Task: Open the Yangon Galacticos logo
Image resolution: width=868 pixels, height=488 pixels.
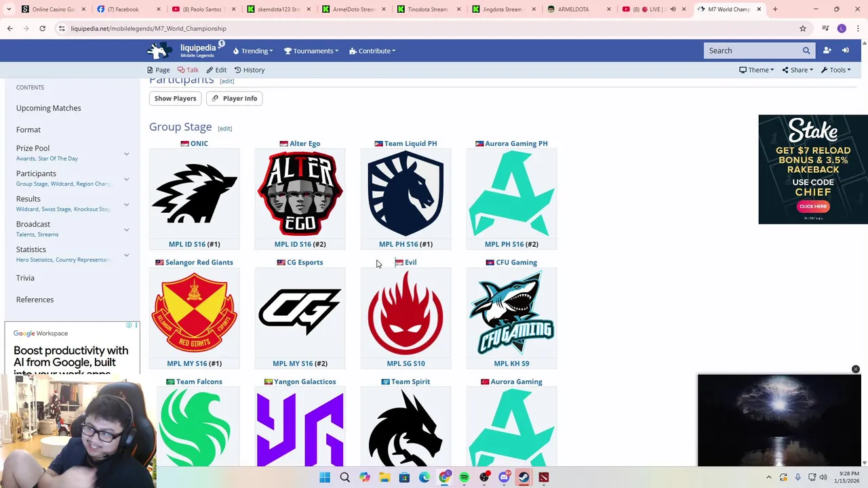Action: click(x=300, y=428)
